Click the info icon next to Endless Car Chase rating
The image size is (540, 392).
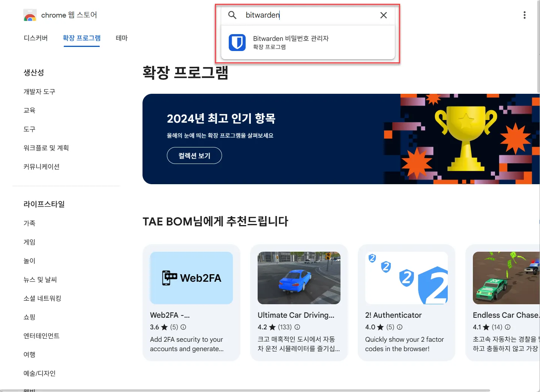pos(508,327)
